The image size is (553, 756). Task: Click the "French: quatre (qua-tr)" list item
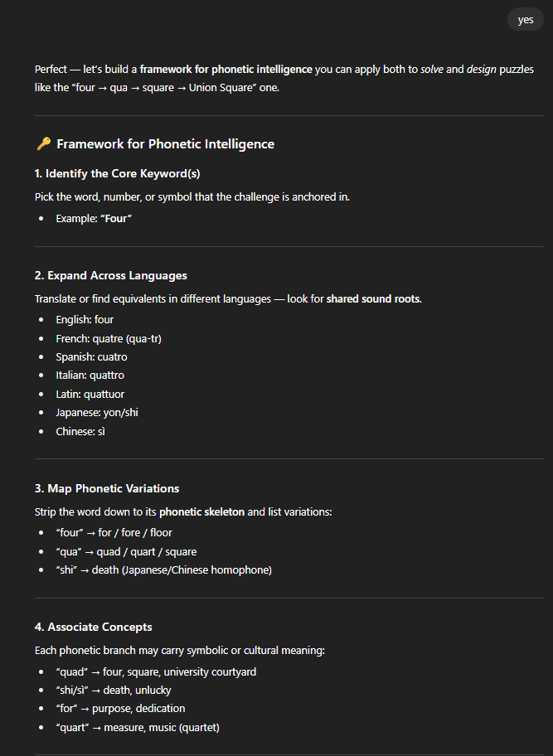tap(108, 338)
